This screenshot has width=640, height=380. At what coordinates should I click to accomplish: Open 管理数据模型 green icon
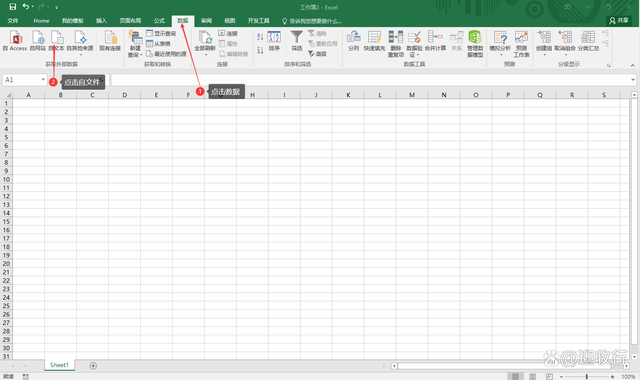click(x=475, y=43)
